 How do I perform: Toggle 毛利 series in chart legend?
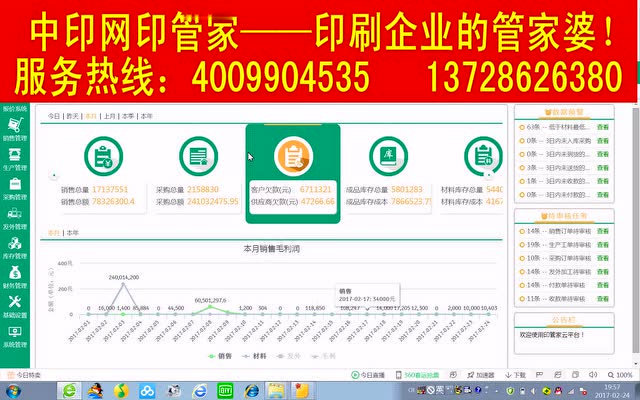click(323, 356)
